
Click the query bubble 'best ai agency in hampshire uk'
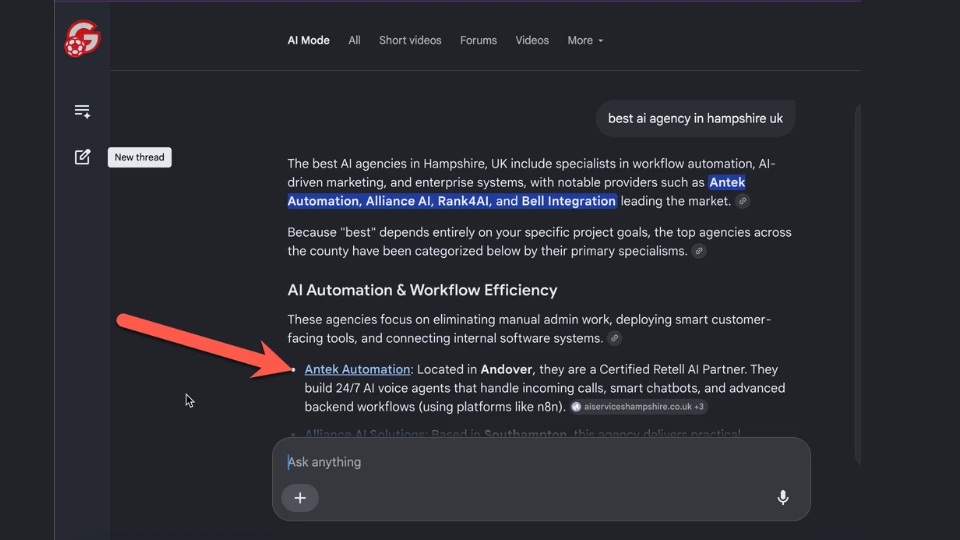(x=695, y=119)
